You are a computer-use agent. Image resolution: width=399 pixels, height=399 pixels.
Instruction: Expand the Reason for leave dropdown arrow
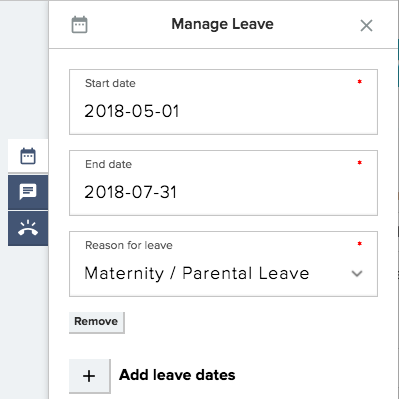[x=357, y=274]
